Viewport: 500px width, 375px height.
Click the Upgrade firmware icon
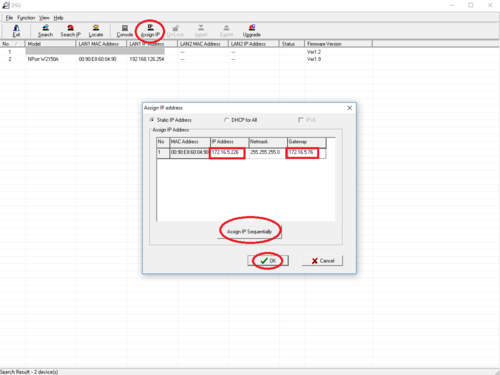(x=252, y=31)
